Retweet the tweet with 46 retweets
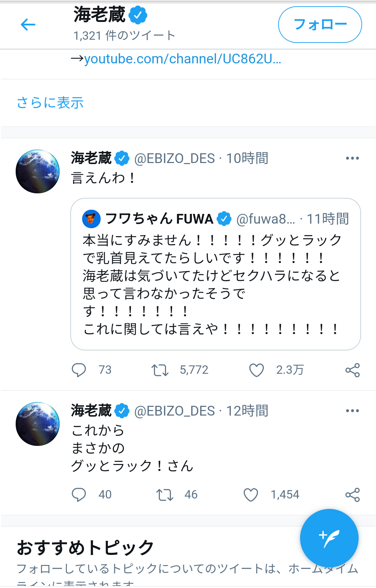 (x=164, y=495)
